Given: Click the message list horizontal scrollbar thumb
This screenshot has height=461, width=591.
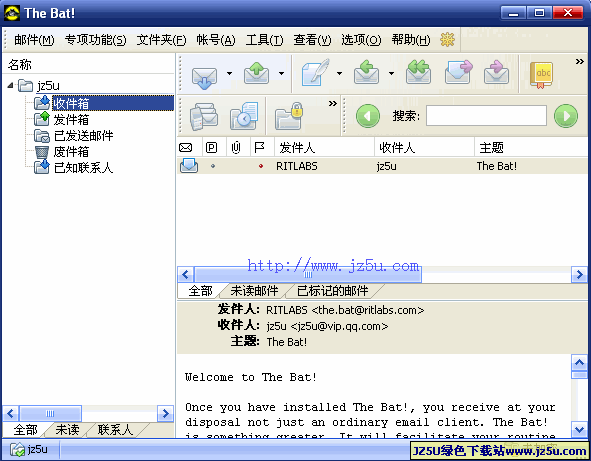Looking at the screenshot, I should click(x=308, y=274).
